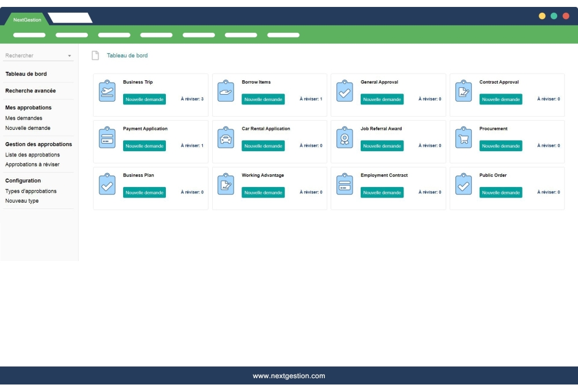This screenshot has width=578, height=392.
Task: Select the Payment Application card icon
Action: 107,137
